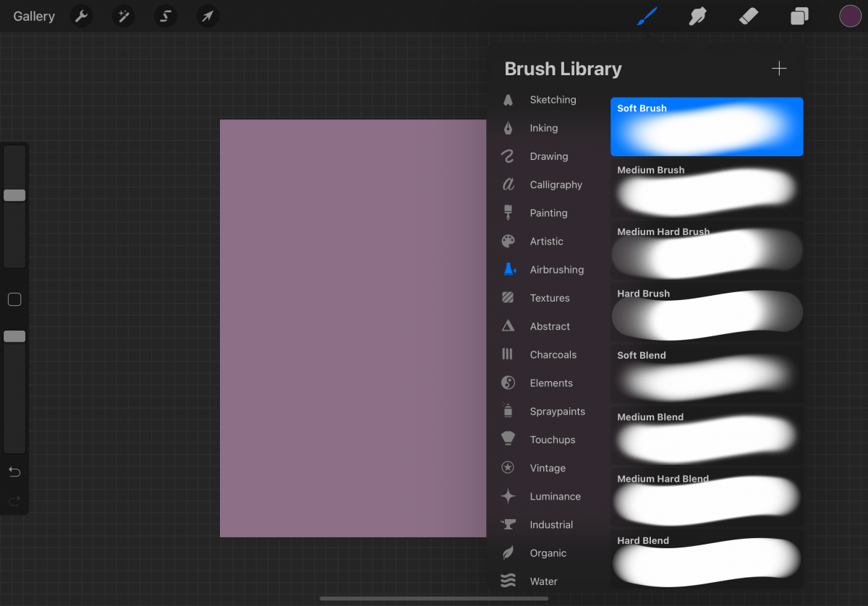Select the Smudge tool
Image resolution: width=868 pixels, height=606 pixels.
697,16
